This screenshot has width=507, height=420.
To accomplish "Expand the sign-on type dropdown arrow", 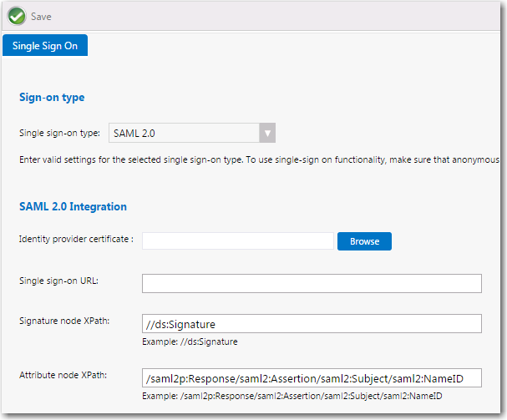I will click(266, 133).
